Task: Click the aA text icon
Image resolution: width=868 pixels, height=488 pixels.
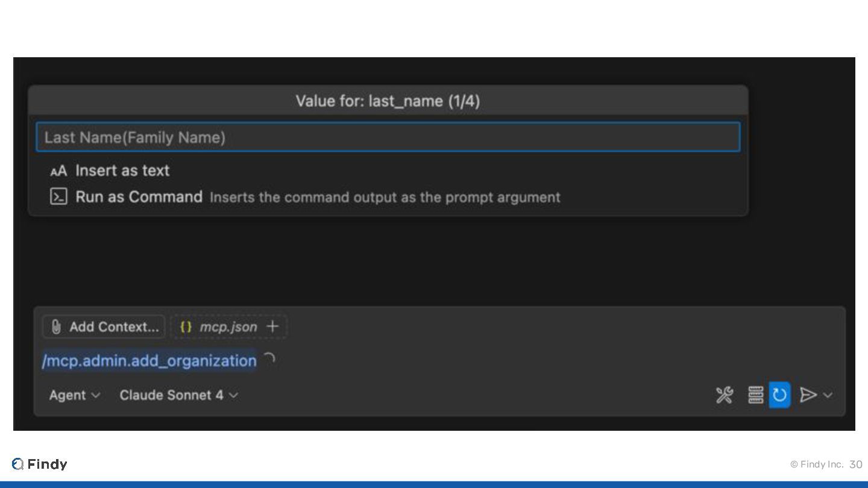Action: pyautogui.click(x=58, y=172)
